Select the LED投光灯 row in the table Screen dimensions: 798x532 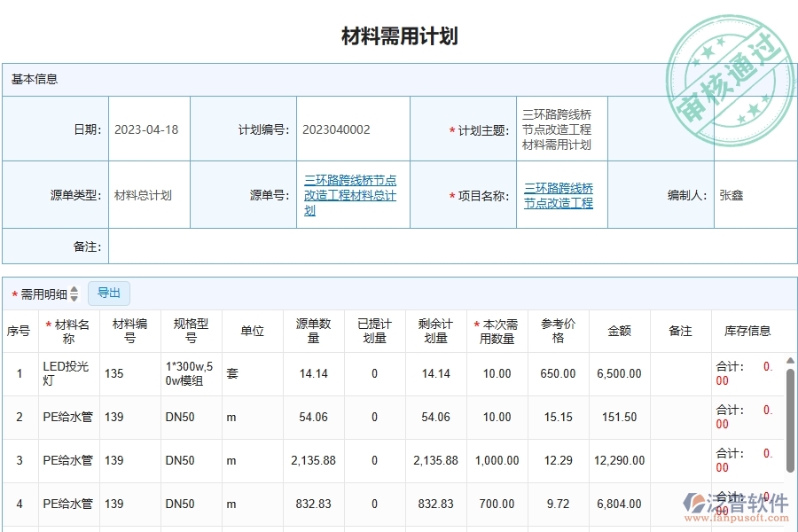click(x=266, y=373)
